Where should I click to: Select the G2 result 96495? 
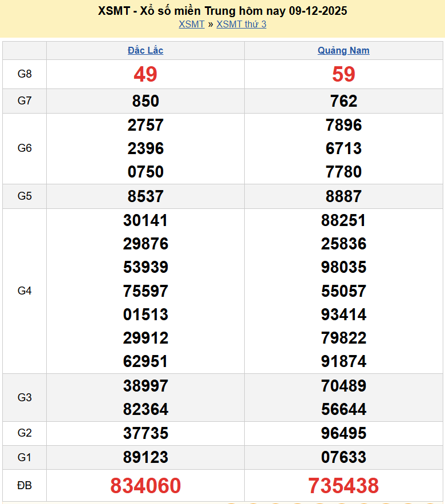[x=343, y=433]
